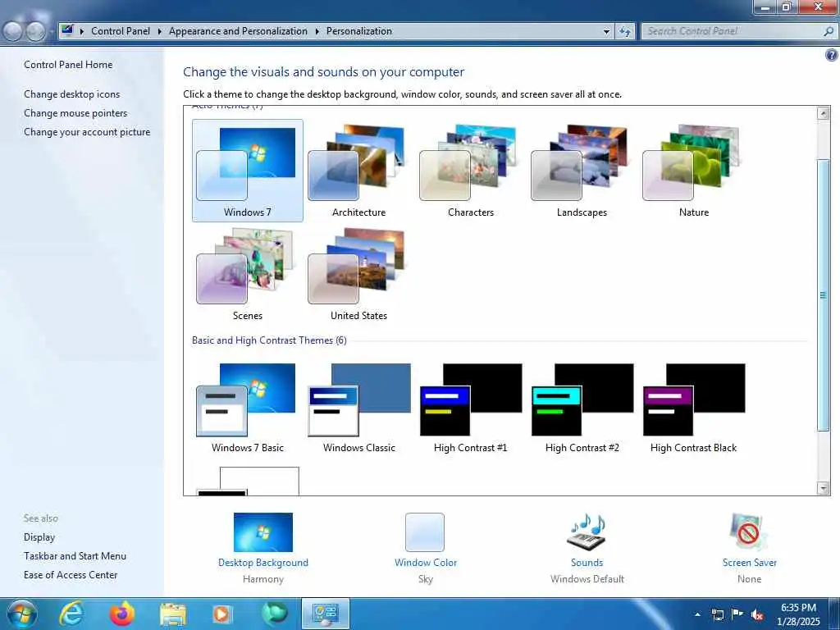Open the Action Center flag icon
The image size is (840, 630).
(737, 614)
